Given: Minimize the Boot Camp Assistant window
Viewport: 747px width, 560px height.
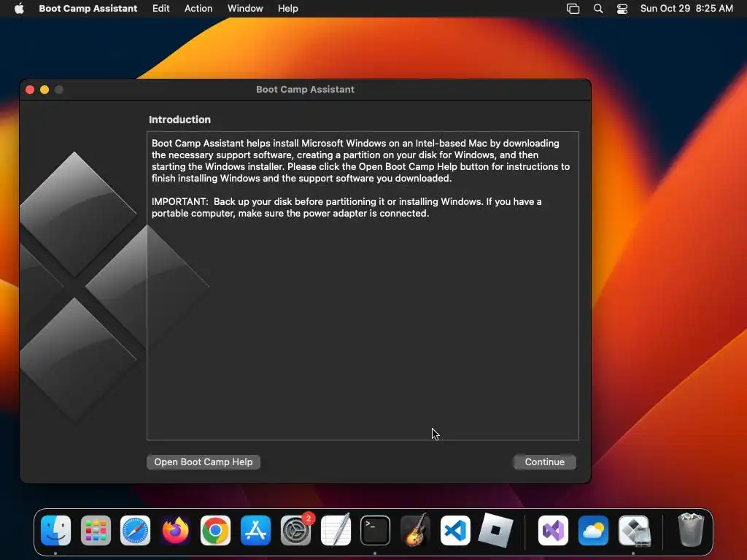Looking at the screenshot, I should (x=44, y=90).
